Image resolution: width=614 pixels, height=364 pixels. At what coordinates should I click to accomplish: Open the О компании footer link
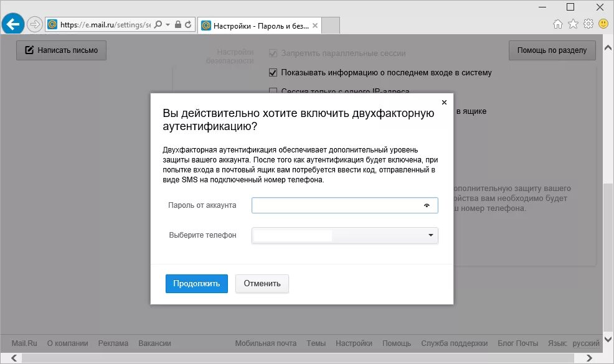pyautogui.click(x=67, y=343)
